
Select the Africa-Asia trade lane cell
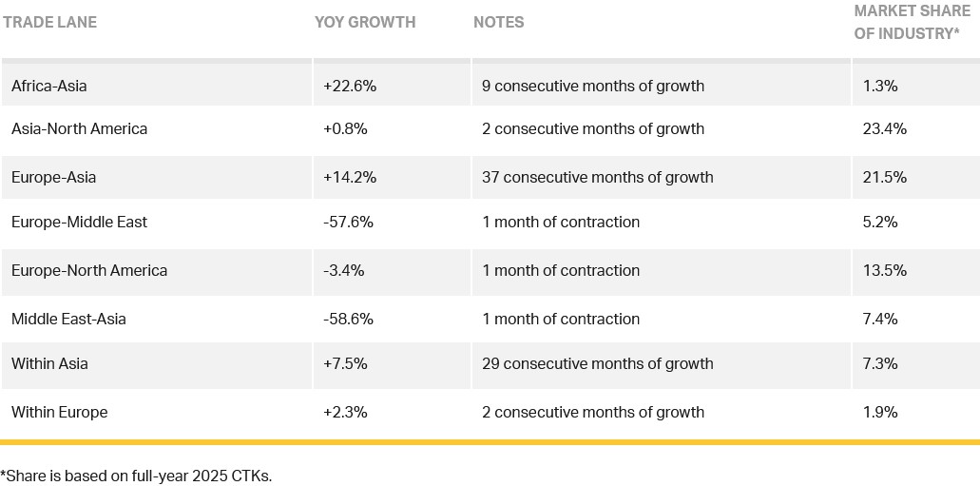click(x=49, y=86)
